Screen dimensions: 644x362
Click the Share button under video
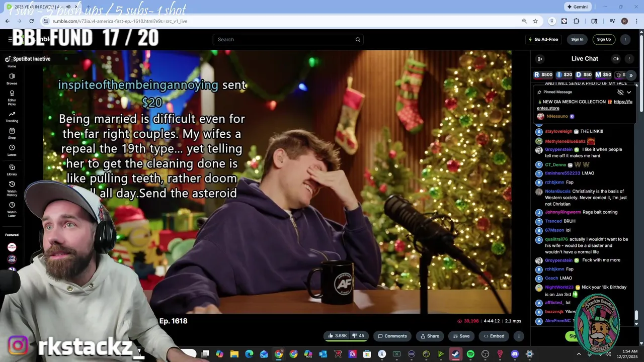point(429,336)
